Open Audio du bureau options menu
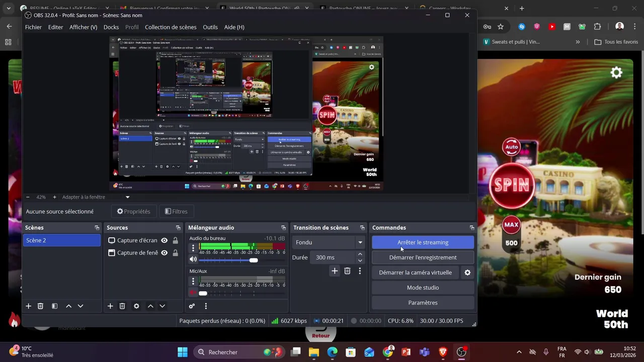Viewport: 644px width, 362px height. tap(193, 248)
